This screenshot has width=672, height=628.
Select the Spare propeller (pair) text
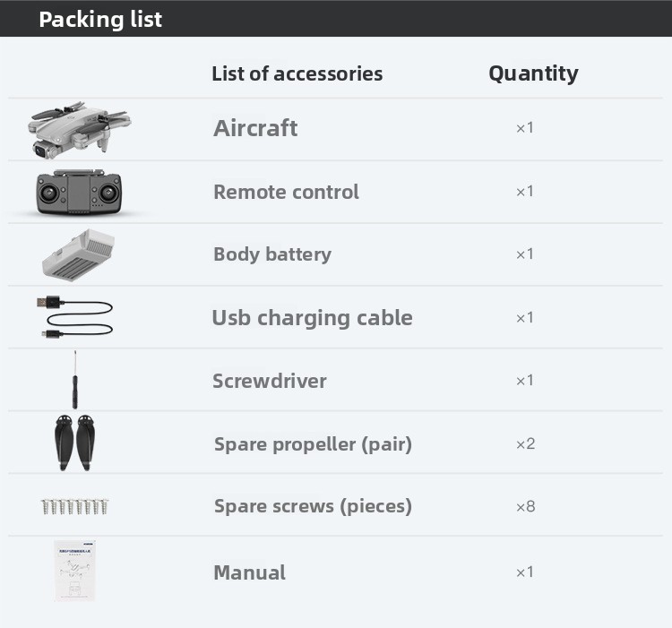[313, 443]
